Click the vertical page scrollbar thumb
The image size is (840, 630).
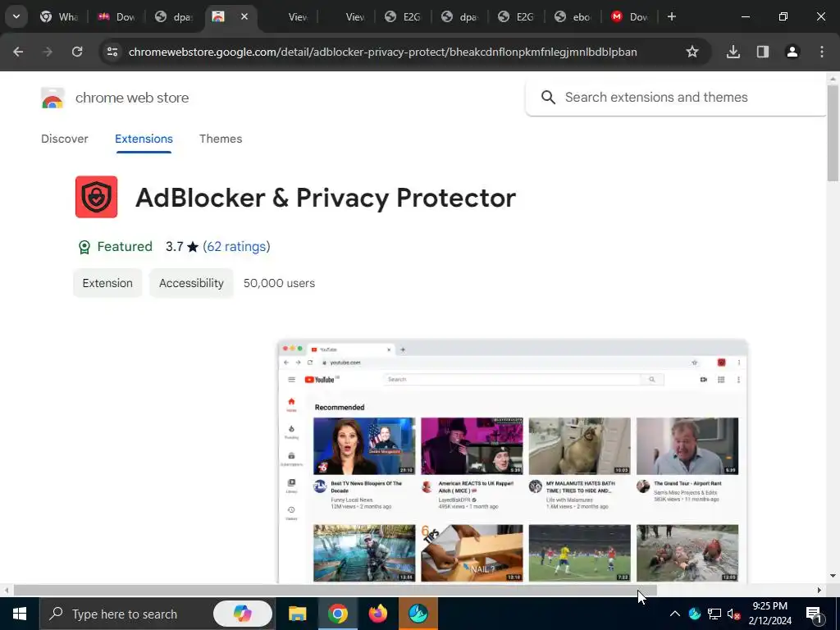[x=833, y=134]
